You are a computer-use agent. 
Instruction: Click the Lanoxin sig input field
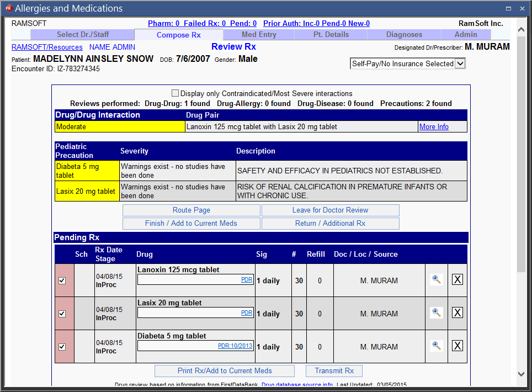click(188, 280)
